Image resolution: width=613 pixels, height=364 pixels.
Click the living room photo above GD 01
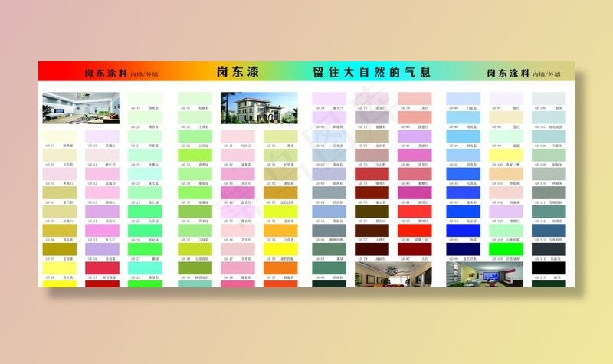(81, 108)
